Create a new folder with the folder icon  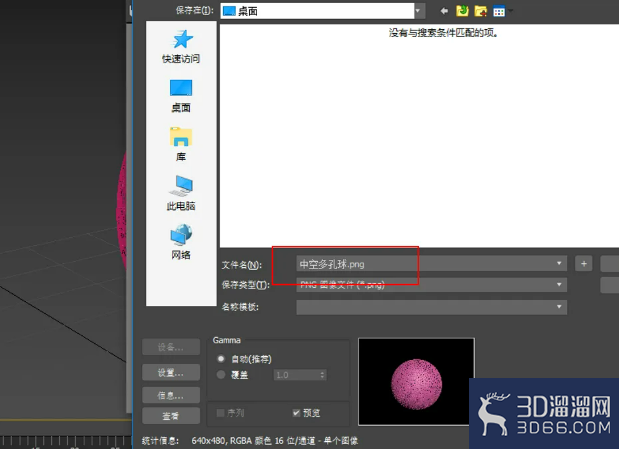[x=480, y=11]
